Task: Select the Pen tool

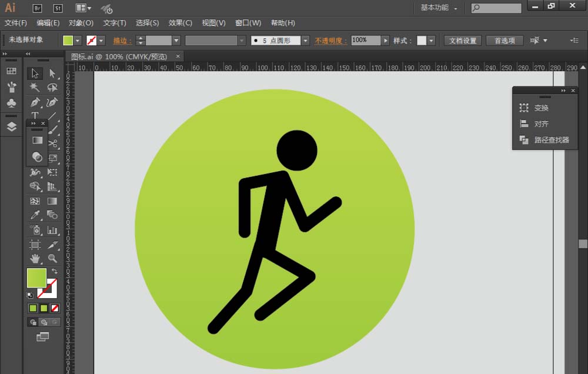Action: point(35,102)
